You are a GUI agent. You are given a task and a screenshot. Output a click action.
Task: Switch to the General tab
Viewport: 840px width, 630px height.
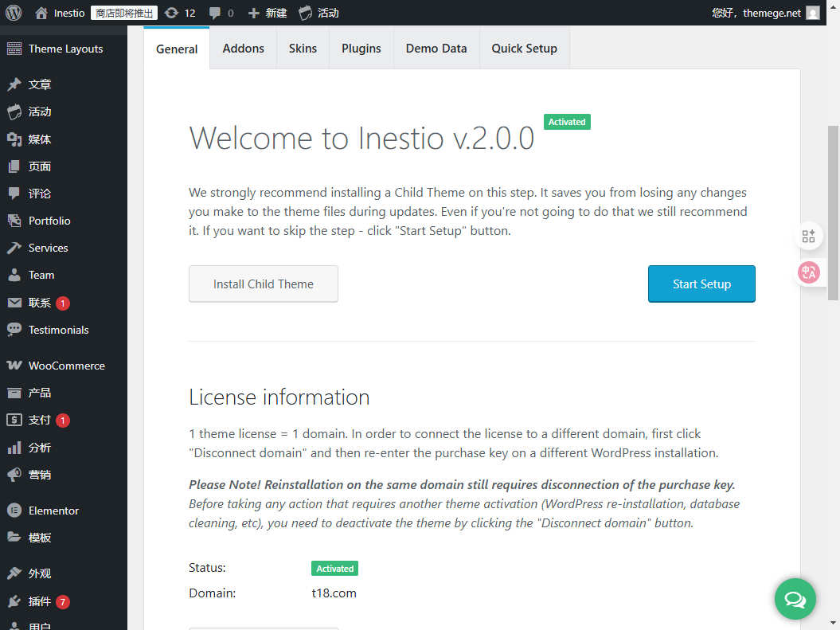click(177, 49)
